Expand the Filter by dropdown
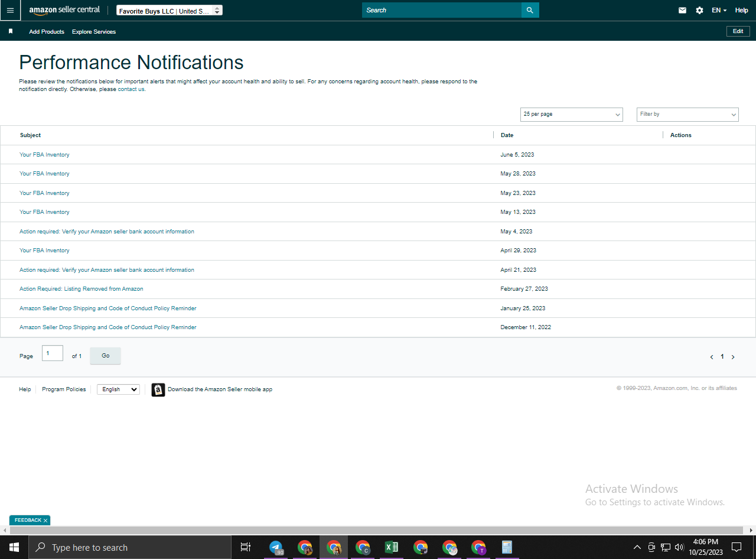The image size is (756, 559). pyautogui.click(x=687, y=114)
